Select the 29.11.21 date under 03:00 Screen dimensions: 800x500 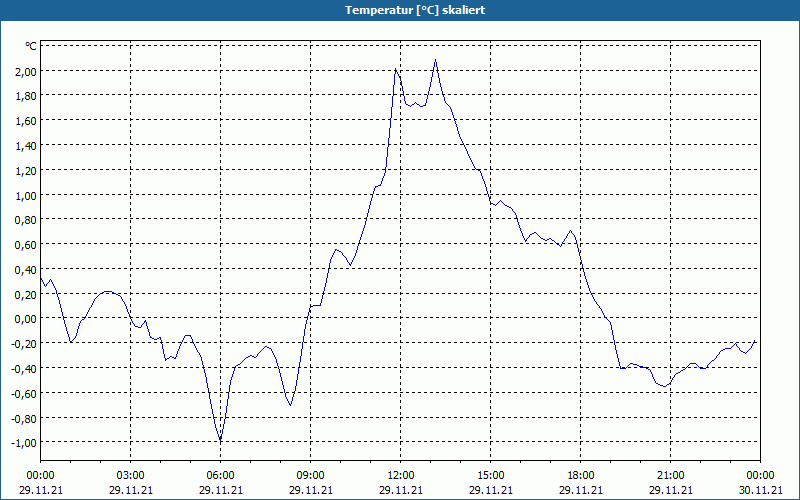[x=131, y=490]
